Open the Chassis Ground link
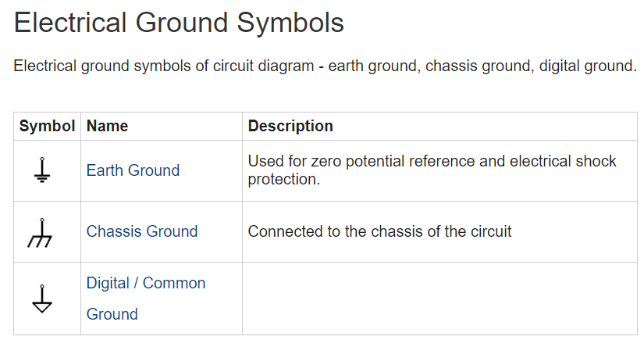644x347 pixels. point(142,231)
